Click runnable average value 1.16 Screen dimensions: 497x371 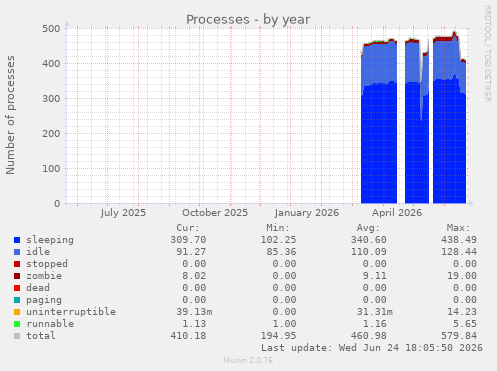pyautogui.click(x=375, y=324)
